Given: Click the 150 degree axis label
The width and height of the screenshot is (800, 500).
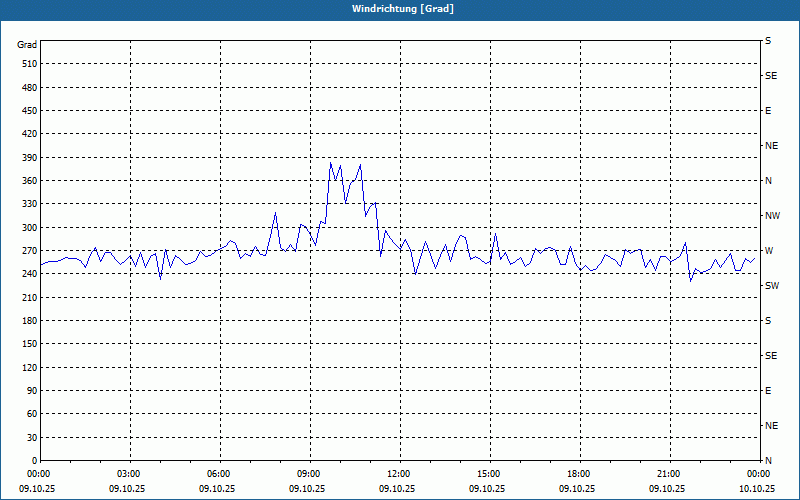Looking at the screenshot, I should click(x=29, y=344).
